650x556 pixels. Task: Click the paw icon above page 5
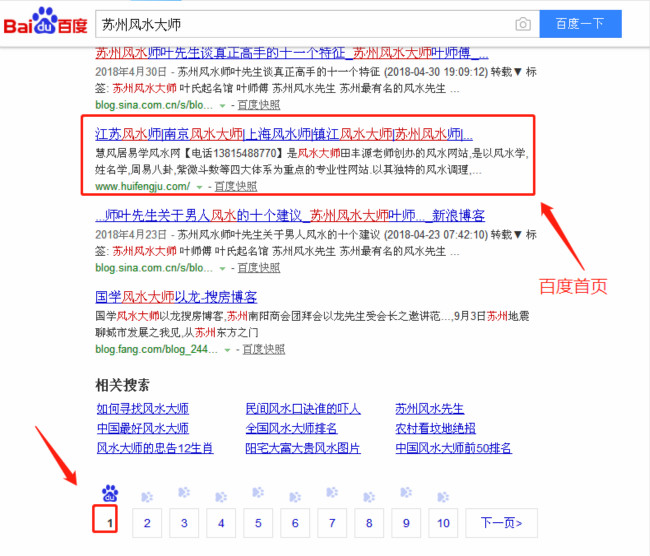click(258, 494)
